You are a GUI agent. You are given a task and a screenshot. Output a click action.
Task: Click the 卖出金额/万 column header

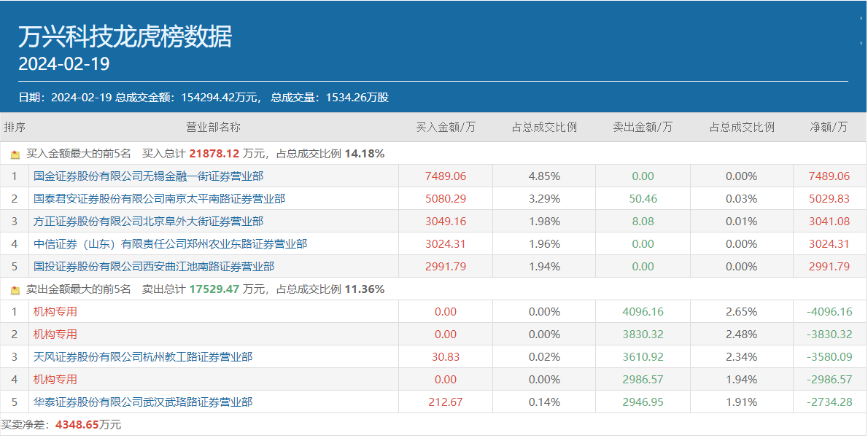tap(643, 128)
